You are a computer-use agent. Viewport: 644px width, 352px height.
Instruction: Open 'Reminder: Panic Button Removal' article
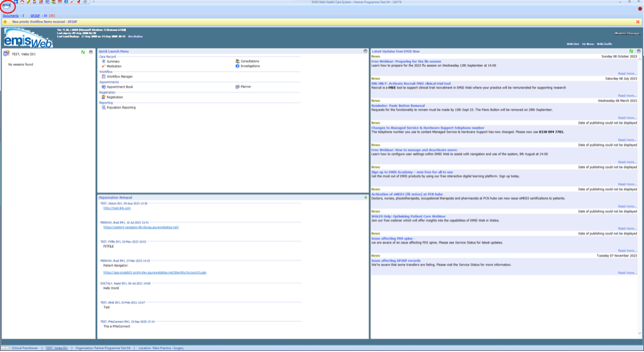(x=398, y=105)
